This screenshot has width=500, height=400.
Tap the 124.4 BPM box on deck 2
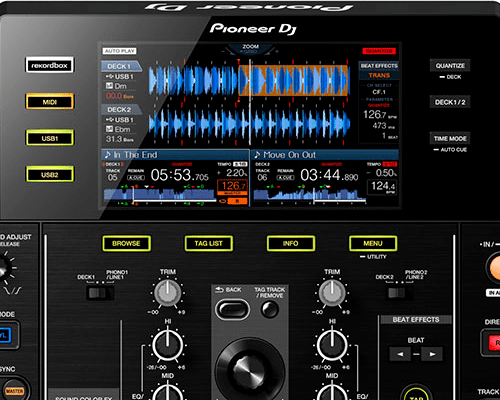click(x=382, y=187)
